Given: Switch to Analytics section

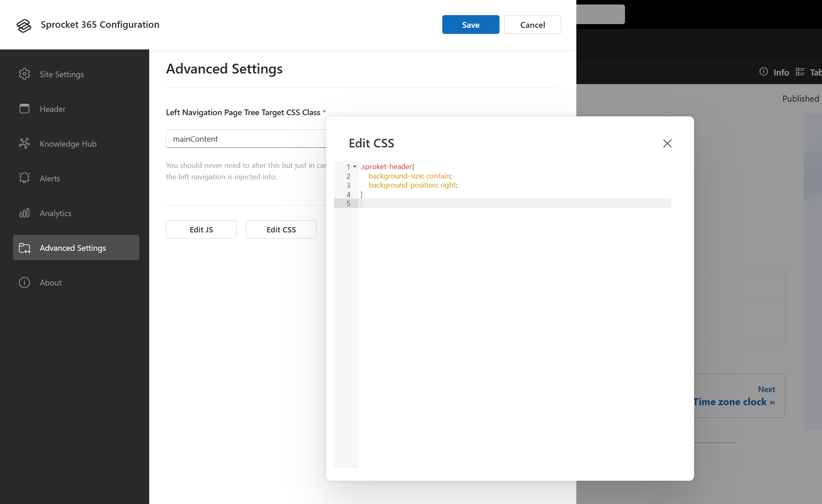Looking at the screenshot, I should (76, 213).
